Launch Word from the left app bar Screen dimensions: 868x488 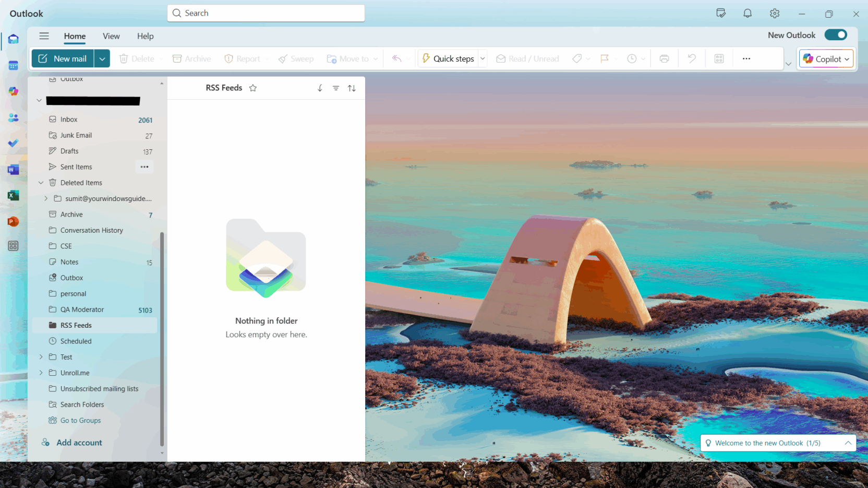click(13, 169)
